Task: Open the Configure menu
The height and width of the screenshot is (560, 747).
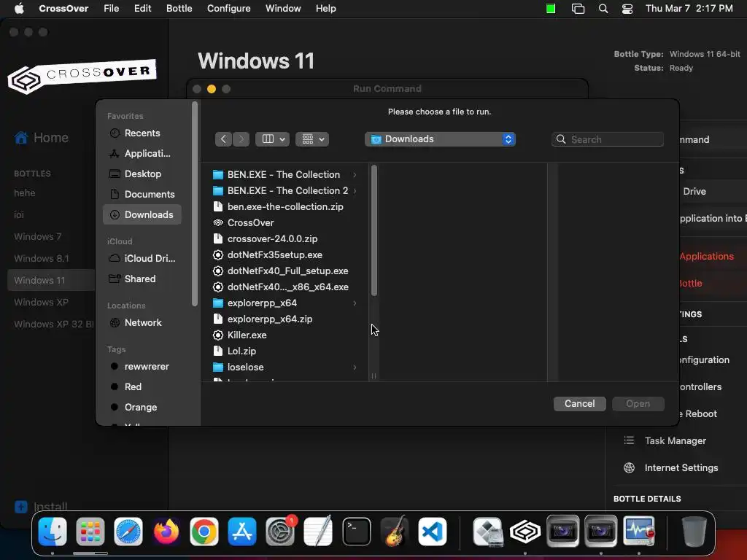Action: tap(228, 9)
